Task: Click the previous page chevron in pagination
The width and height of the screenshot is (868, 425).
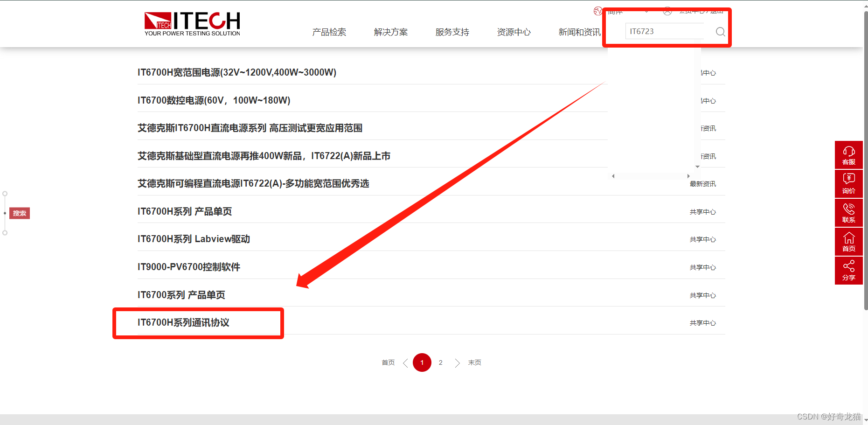Action: pyautogui.click(x=405, y=363)
